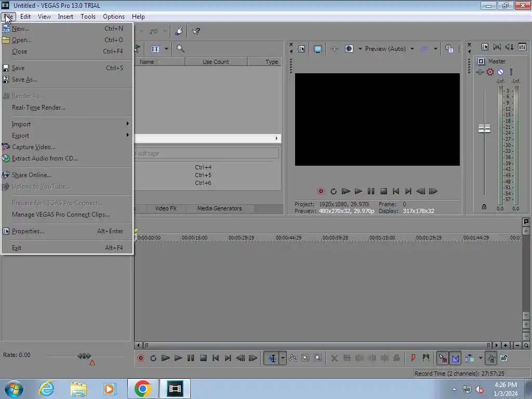Toggle Split Screen View in preview

point(349,49)
